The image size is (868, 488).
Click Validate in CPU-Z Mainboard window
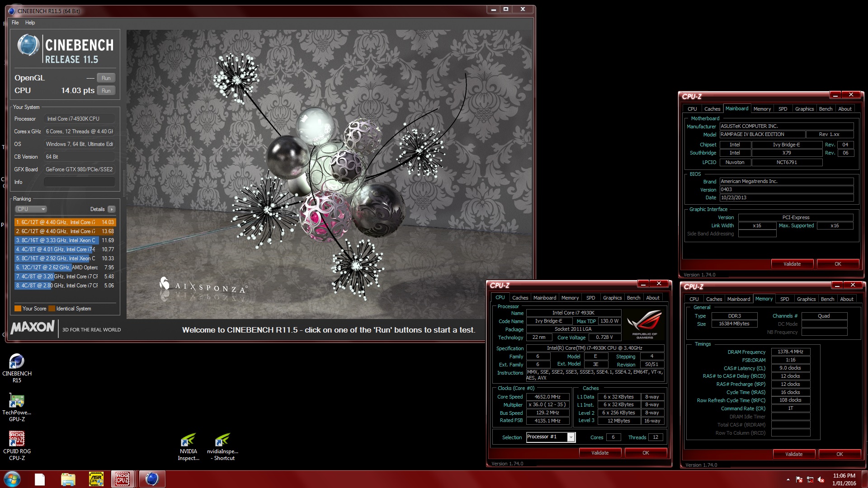[792, 264]
